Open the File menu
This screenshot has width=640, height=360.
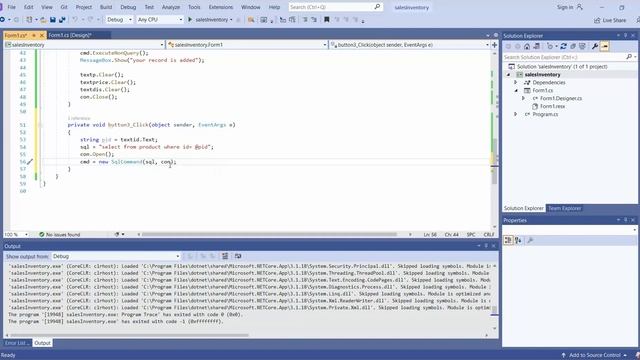coord(11,7)
